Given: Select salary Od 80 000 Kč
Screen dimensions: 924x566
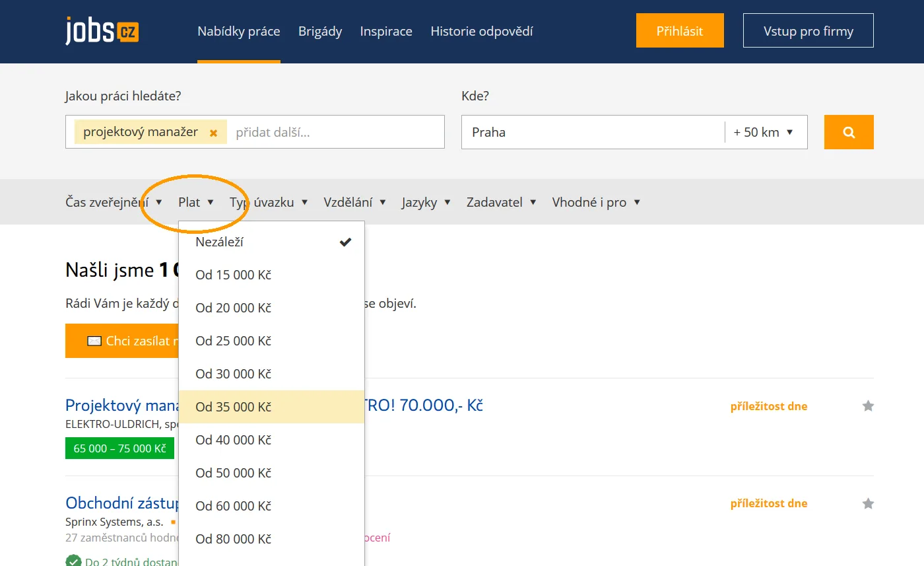Looking at the screenshot, I should pos(271,539).
